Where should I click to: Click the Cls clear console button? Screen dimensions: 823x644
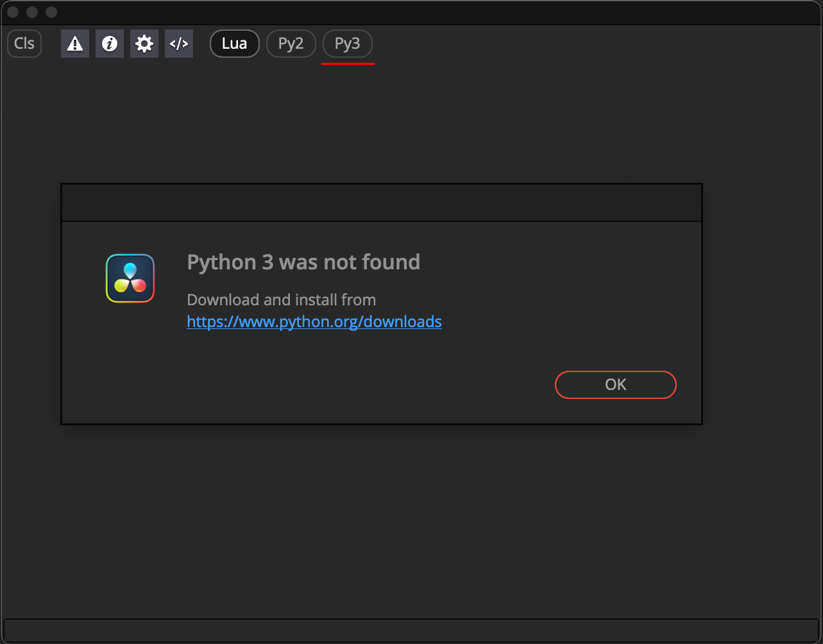pyautogui.click(x=24, y=44)
